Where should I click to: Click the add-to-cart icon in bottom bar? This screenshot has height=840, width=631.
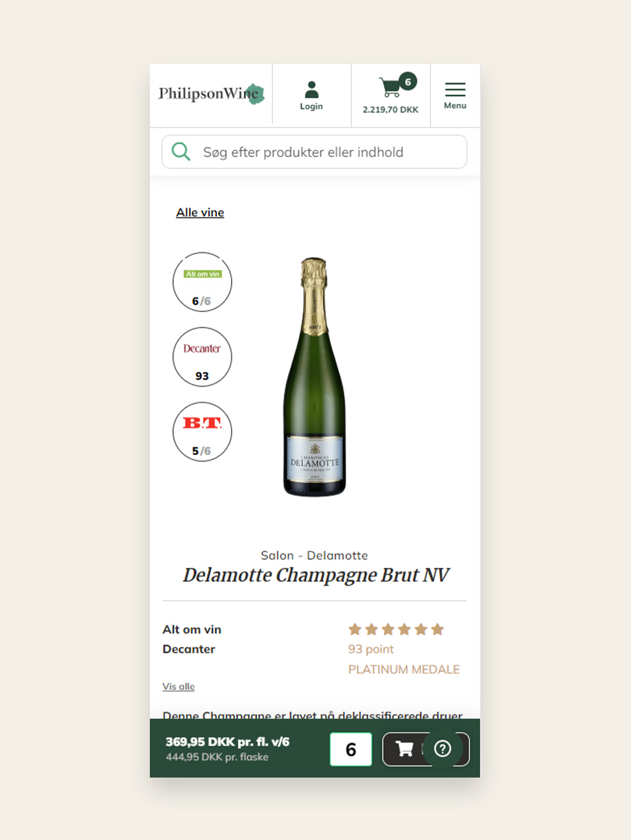click(x=406, y=749)
